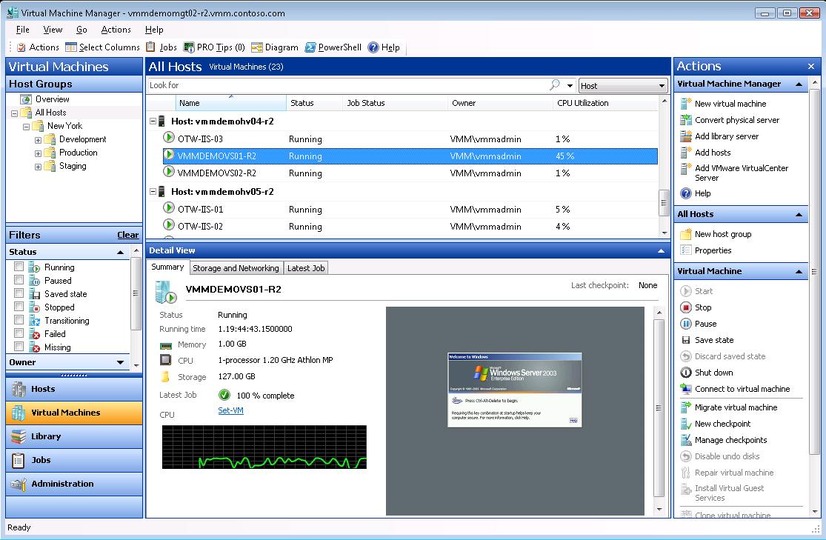Clear all filters

[x=128, y=235]
